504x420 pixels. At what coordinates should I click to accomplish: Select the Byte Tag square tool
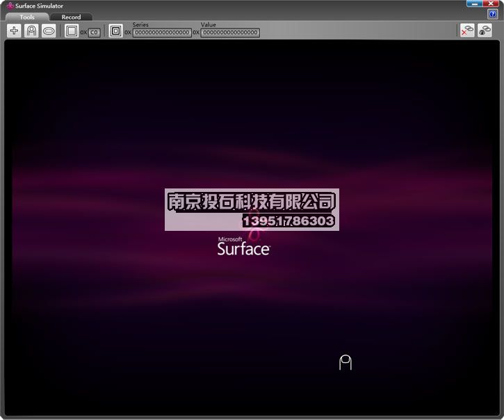point(72,31)
